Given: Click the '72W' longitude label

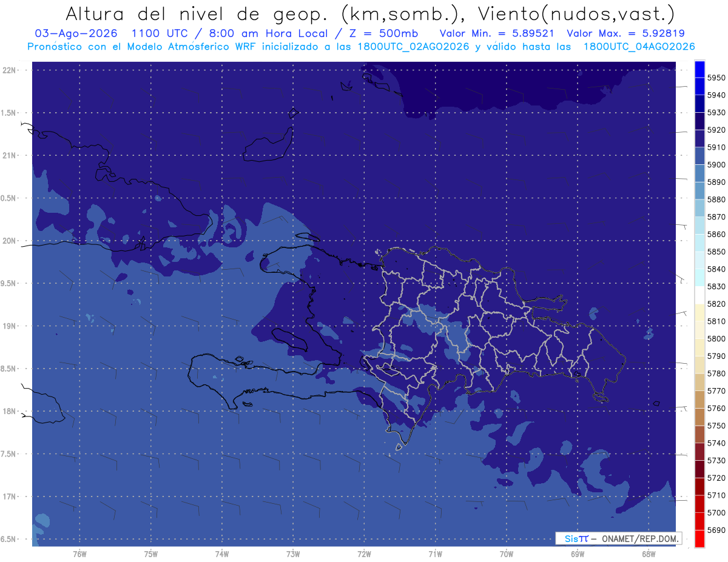Looking at the screenshot, I should tap(365, 554).
